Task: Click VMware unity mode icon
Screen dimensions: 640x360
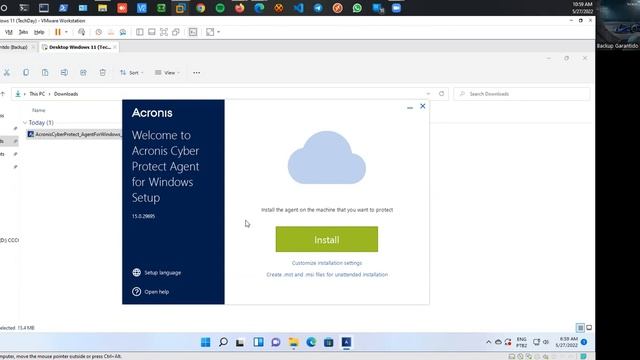Action: tap(176, 32)
